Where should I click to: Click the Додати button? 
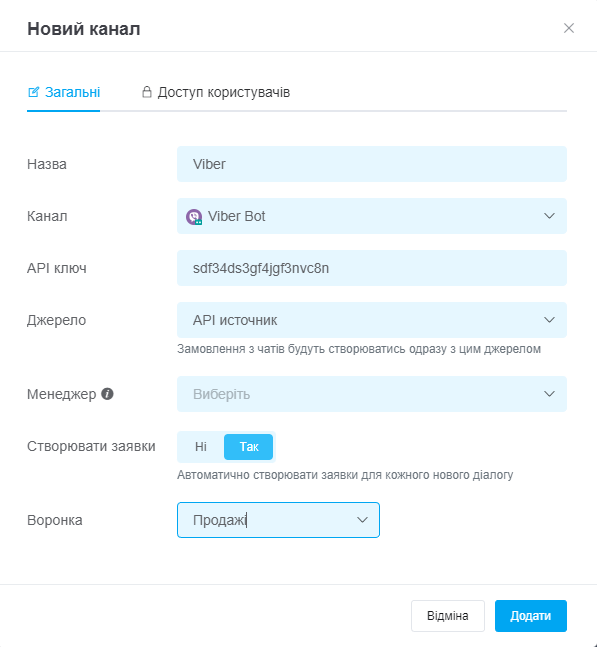point(531,616)
